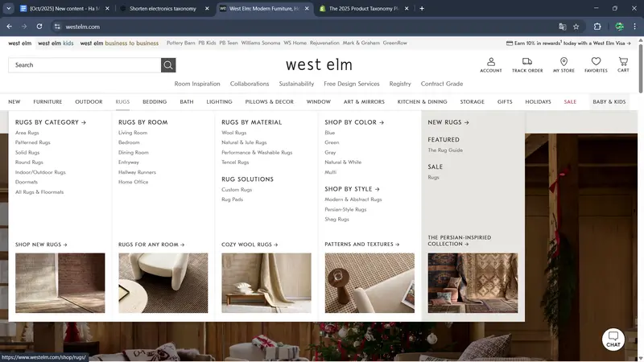644x362 pixels.
Task: Click the search magnifier button
Action: click(x=168, y=65)
